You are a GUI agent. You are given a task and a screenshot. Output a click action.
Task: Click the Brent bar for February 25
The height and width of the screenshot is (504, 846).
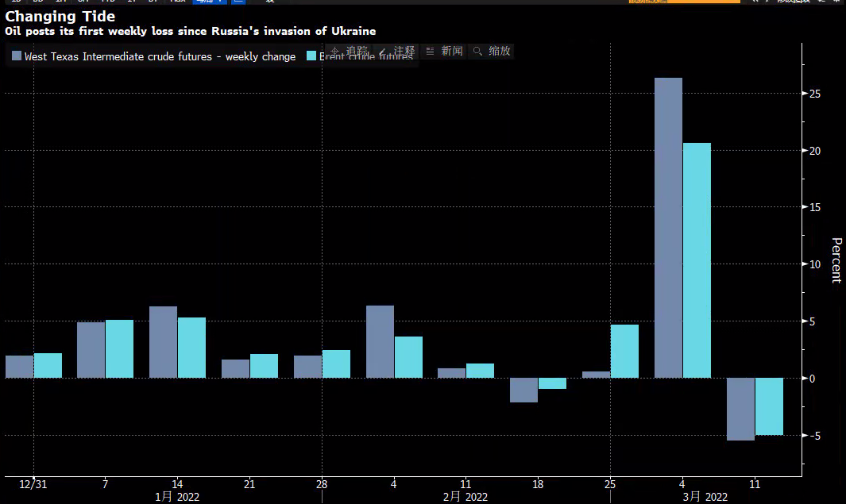pos(624,351)
